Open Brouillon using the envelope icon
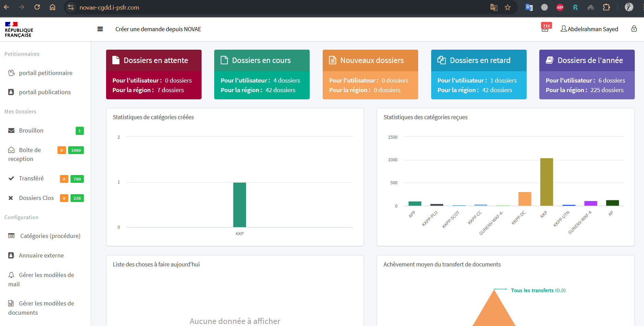The image size is (644, 326). click(11, 130)
